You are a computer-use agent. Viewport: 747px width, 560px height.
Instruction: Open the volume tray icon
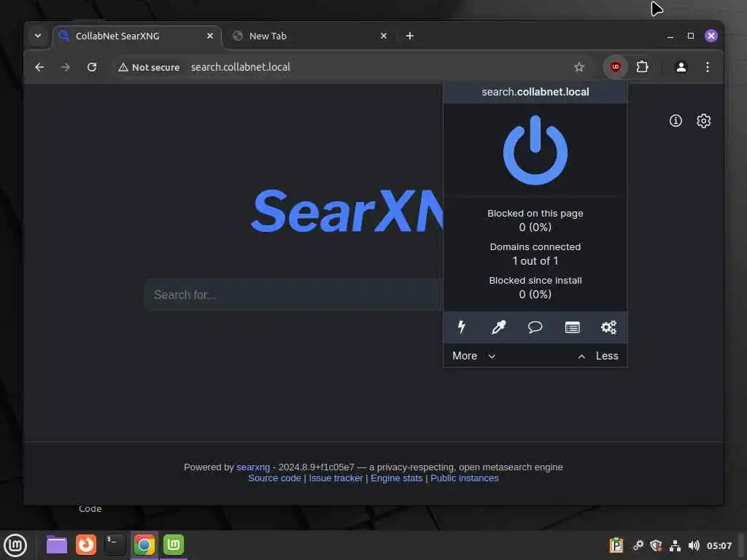point(694,545)
